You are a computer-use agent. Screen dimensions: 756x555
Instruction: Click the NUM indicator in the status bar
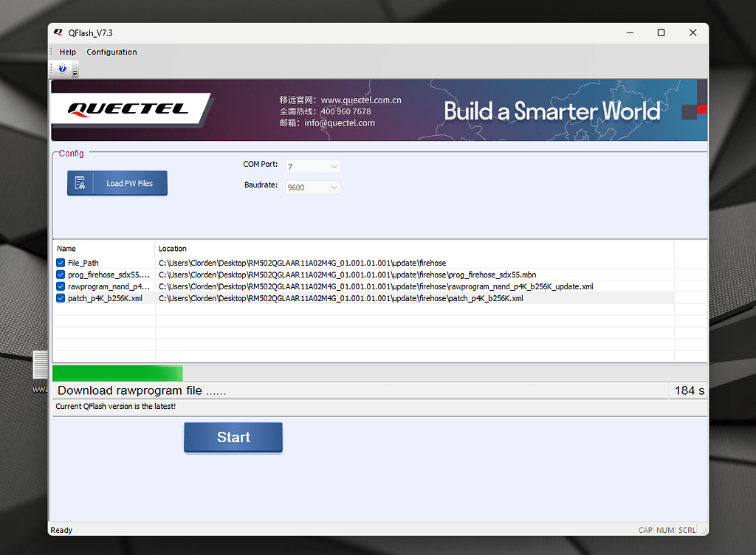664,529
